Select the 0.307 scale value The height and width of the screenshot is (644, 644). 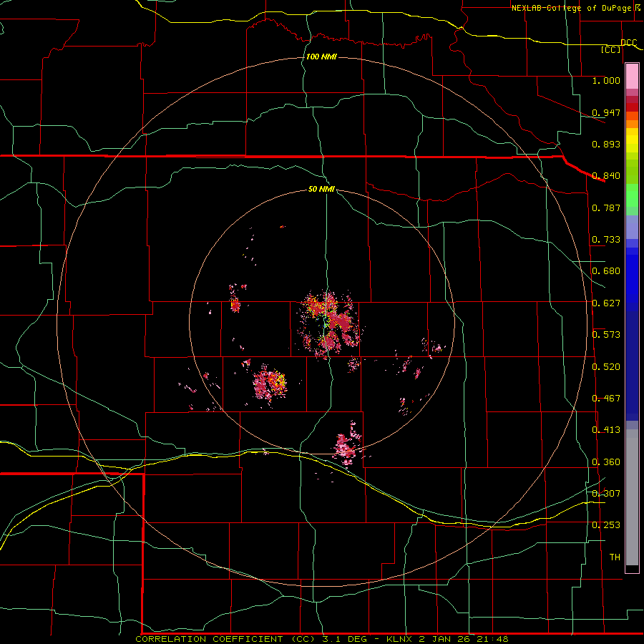[606, 494]
